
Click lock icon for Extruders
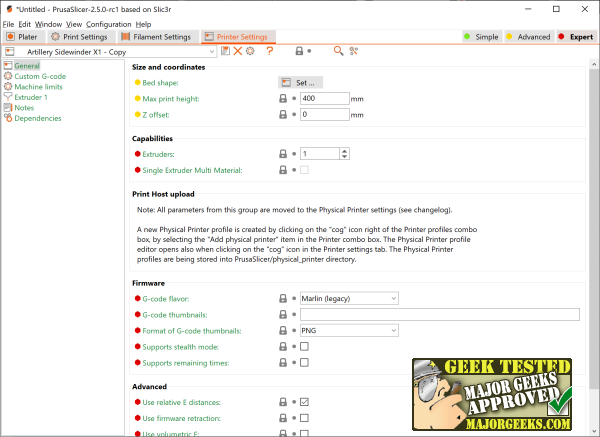pyautogui.click(x=283, y=154)
